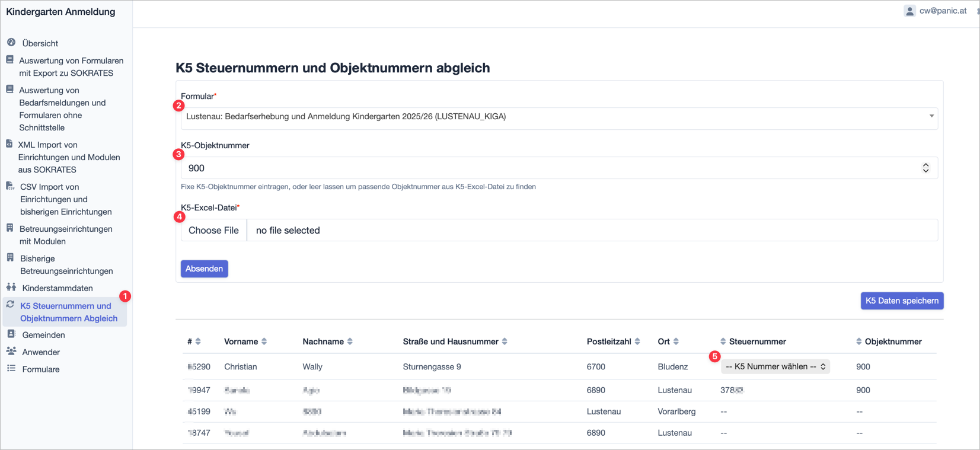Click the CSV Import file icon

click(x=10, y=186)
